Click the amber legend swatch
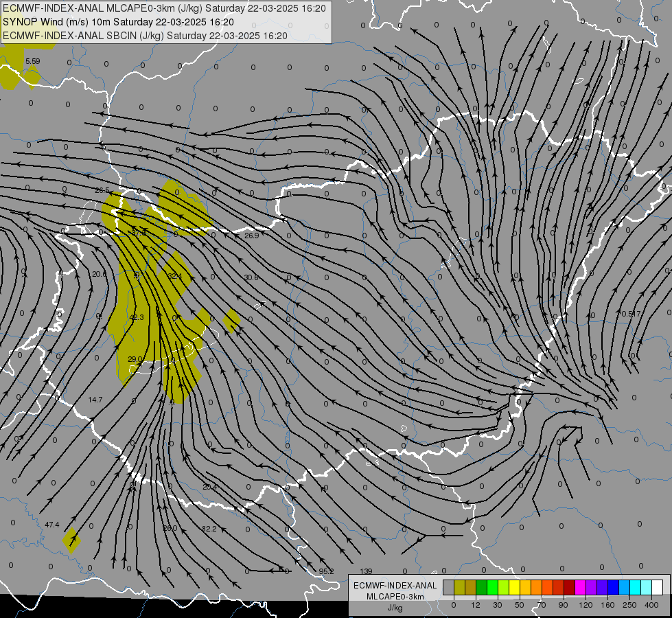This screenshot has width=672, height=618. (x=525, y=587)
